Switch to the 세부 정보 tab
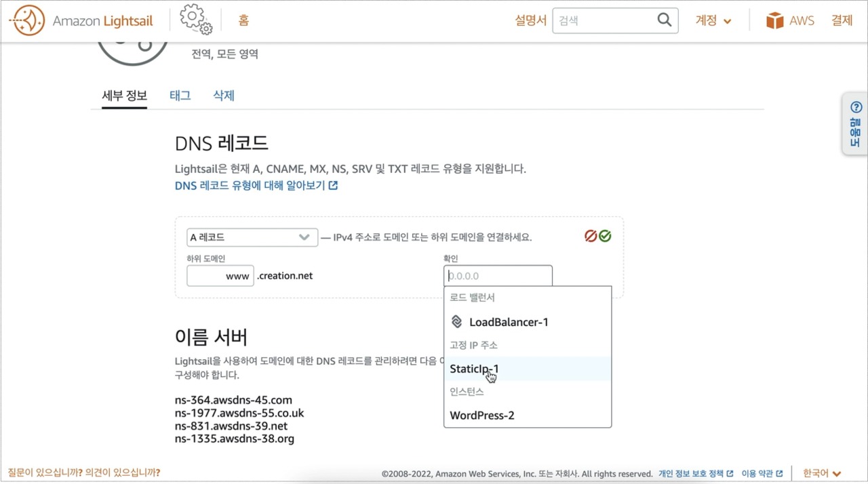868x484 pixels. pyautogui.click(x=125, y=96)
